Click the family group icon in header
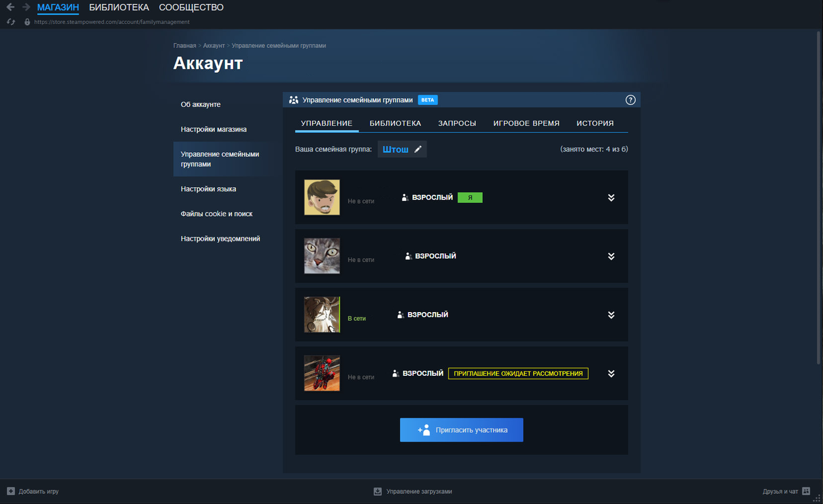This screenshot has width=823, height=504. tap(294, 100)
